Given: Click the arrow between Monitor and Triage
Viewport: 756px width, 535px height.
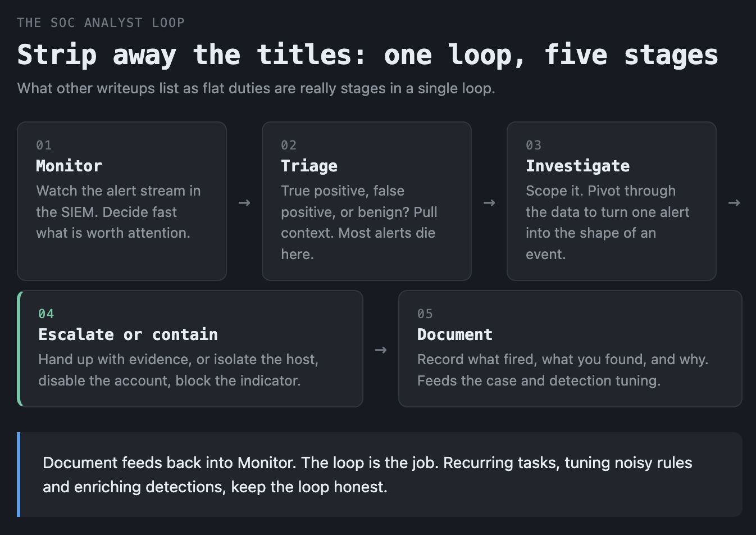Looking at the screenshot, I should click(244, 202).
